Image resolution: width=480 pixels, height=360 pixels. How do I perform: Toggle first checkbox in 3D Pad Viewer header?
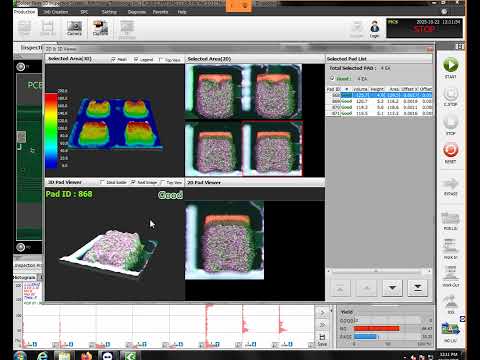point(102,182)
